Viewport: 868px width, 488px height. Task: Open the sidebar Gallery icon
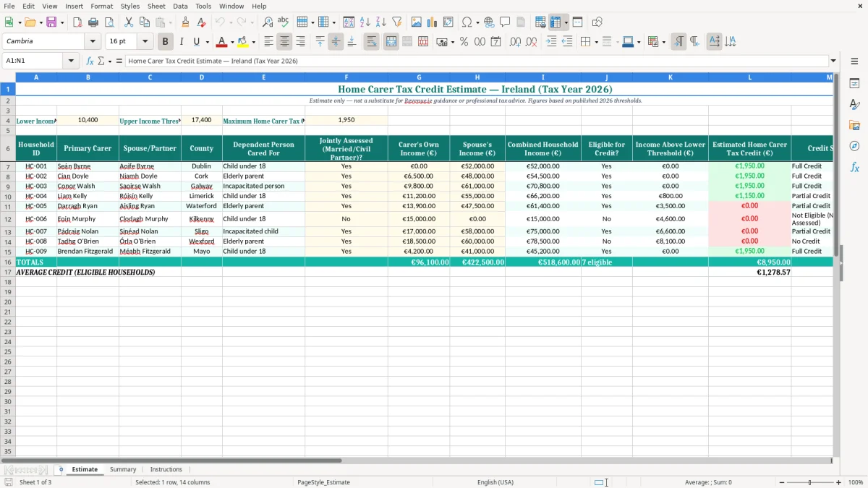pyautogui.click(x=854, y=125)
